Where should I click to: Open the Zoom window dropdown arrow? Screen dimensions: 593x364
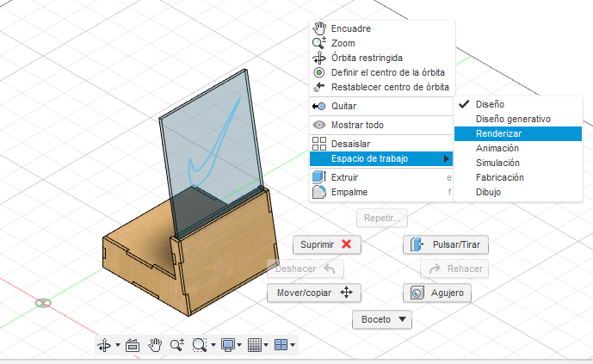213,345
